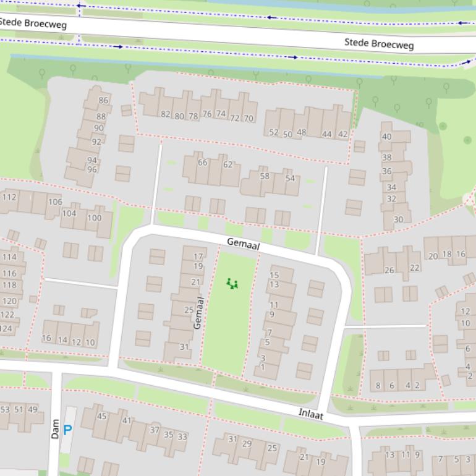Click the right Stede Broecweg road label

(x=379, y=43)
